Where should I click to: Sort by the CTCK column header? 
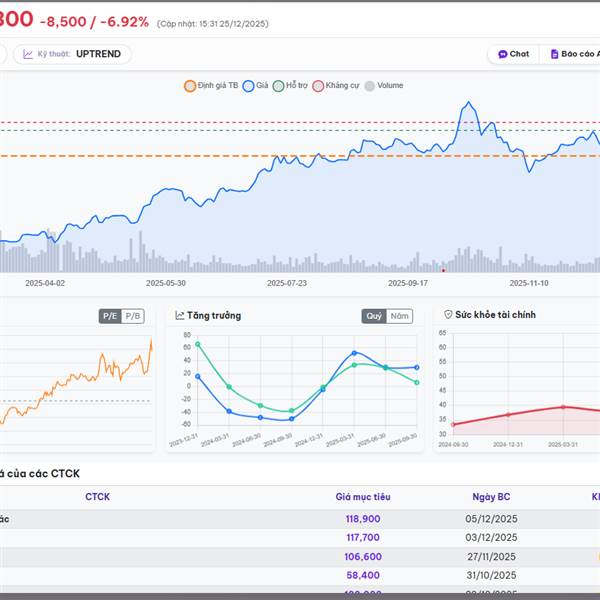click(x=97, y=496)
